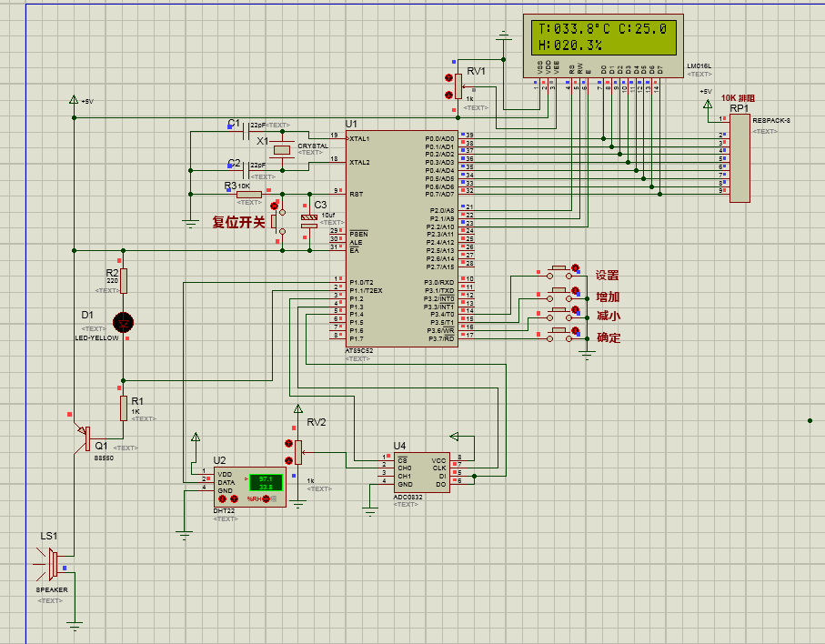Click the ADC0832 part name text
The width and height of the screenshot is (825, 644).
[407, 497]
